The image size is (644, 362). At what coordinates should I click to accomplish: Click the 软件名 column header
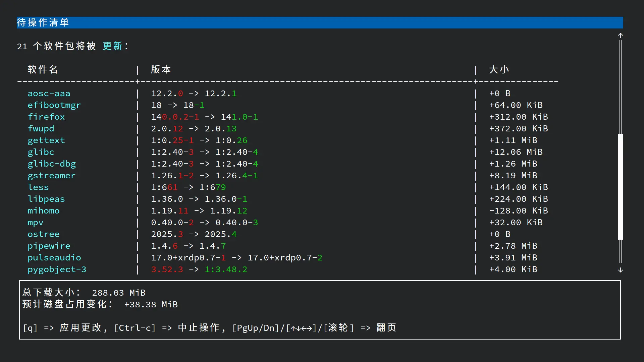tap(42, 70)
